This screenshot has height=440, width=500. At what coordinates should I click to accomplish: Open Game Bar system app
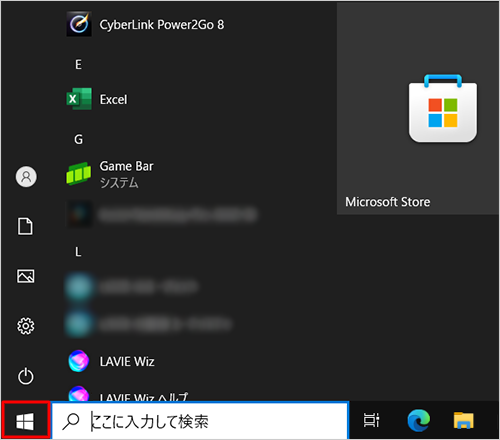110,174
